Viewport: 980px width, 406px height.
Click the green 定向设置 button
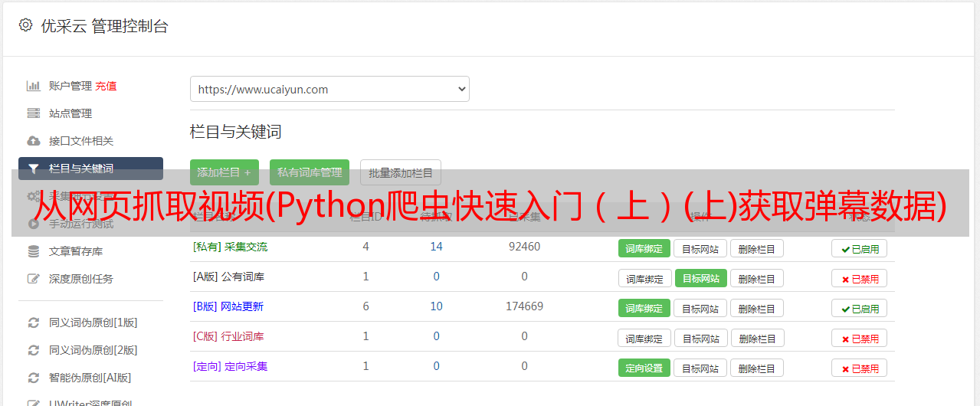pyautogui.click(x=644, y=368)
